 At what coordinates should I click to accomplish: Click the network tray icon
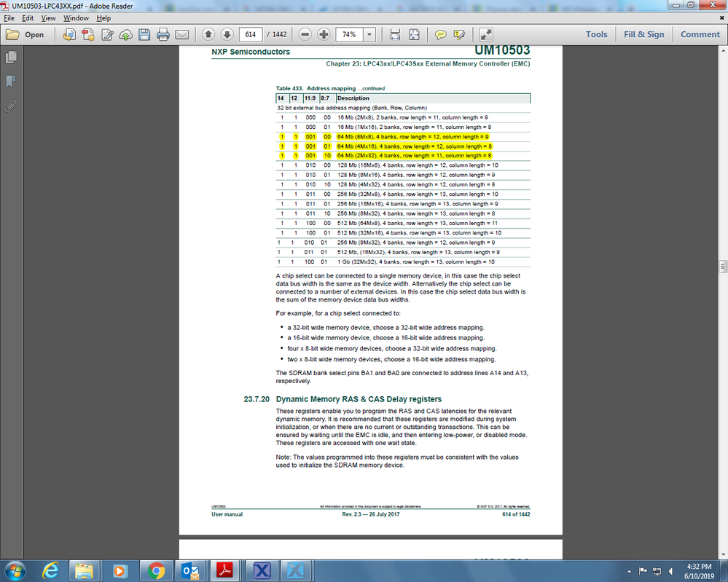tap(657, 571)
